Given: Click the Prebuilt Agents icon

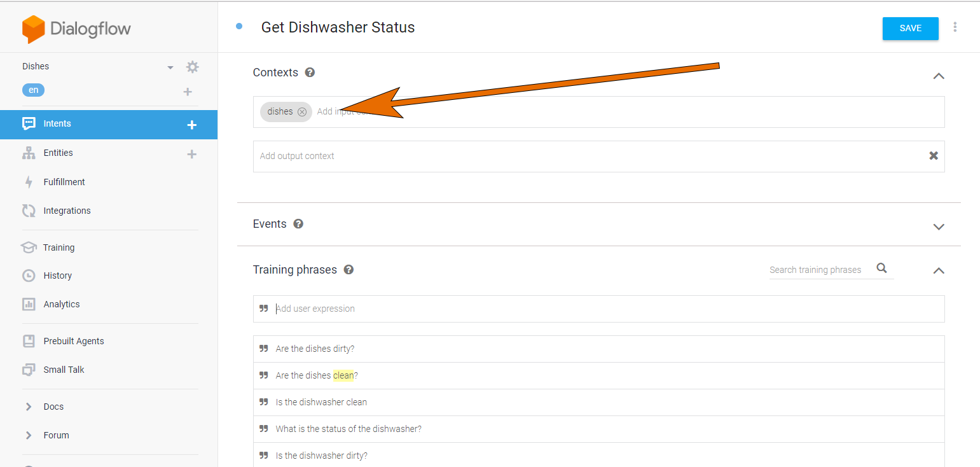Looking at the screenshot, I should coord(29,341).
